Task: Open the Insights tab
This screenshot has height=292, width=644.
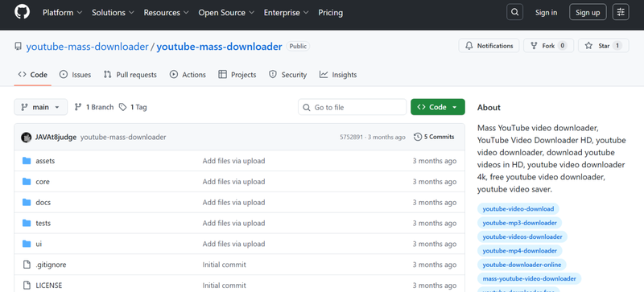Action: point(338,75)
